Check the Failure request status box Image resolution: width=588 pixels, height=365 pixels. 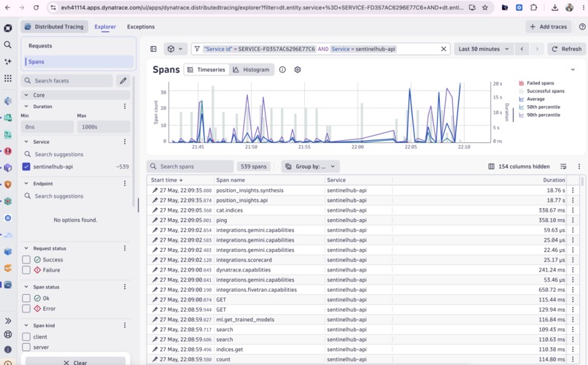tap(26, 269)
